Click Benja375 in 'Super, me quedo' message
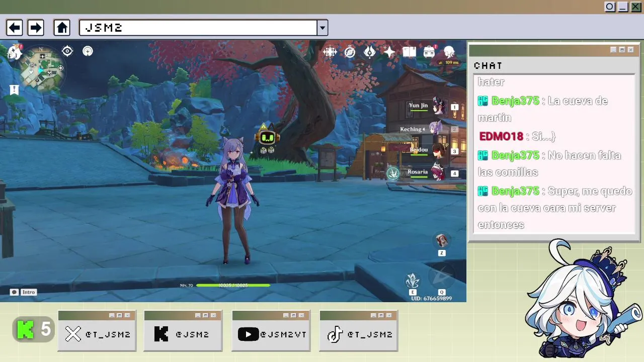This screenshot has width=644, height=362. 515,192
